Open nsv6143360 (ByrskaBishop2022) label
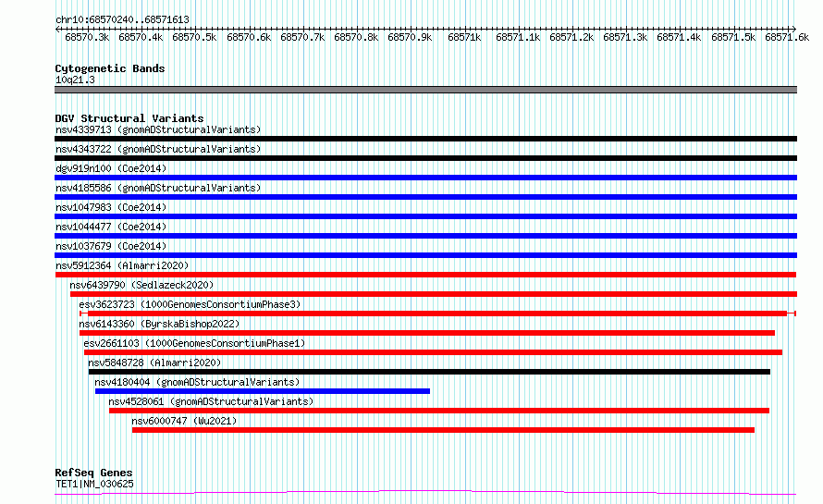 (159, 324)
